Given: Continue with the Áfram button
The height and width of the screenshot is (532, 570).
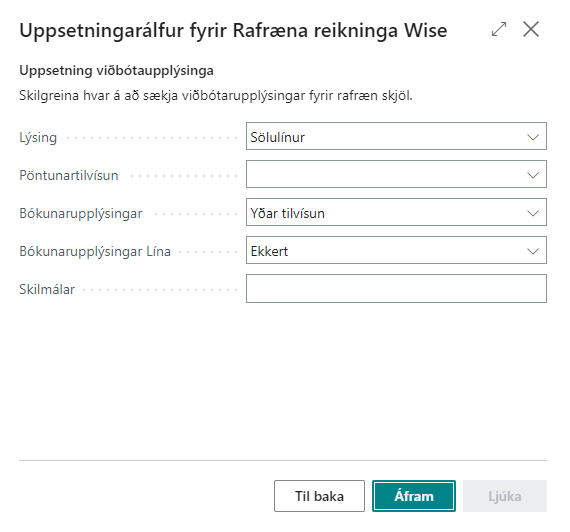Looking at the screenshot, I should point(414,496).
